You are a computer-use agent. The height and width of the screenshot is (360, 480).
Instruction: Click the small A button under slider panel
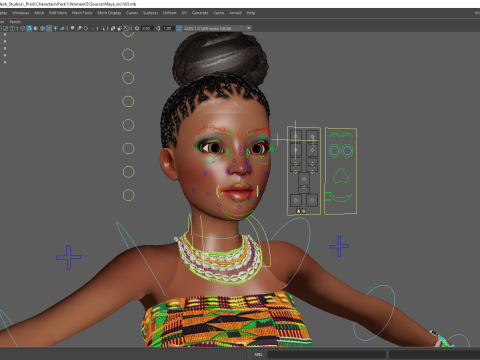click(x=299, y=211)
